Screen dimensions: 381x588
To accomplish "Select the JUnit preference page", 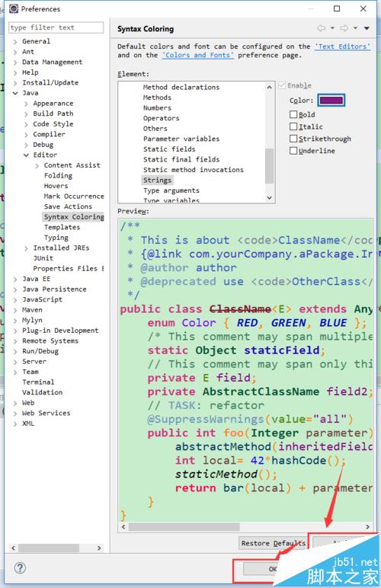I will click(x=43, y=258).
